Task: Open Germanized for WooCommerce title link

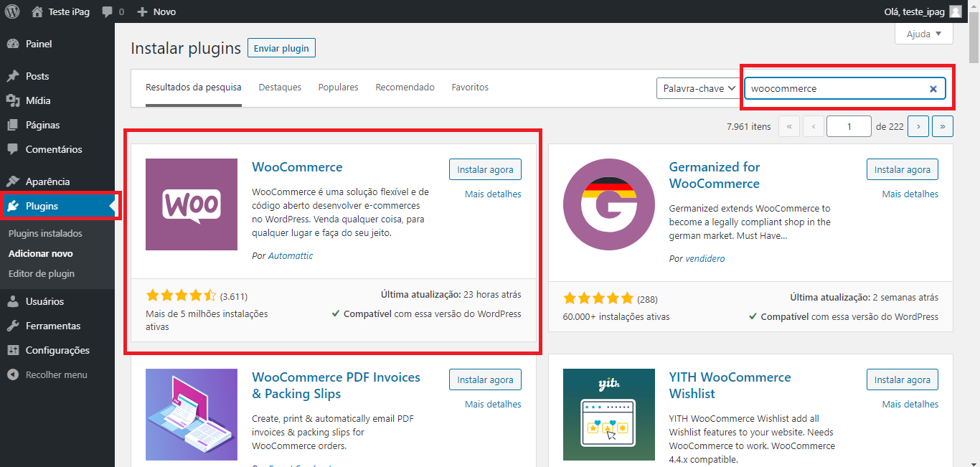Action: tap(714, 175)
